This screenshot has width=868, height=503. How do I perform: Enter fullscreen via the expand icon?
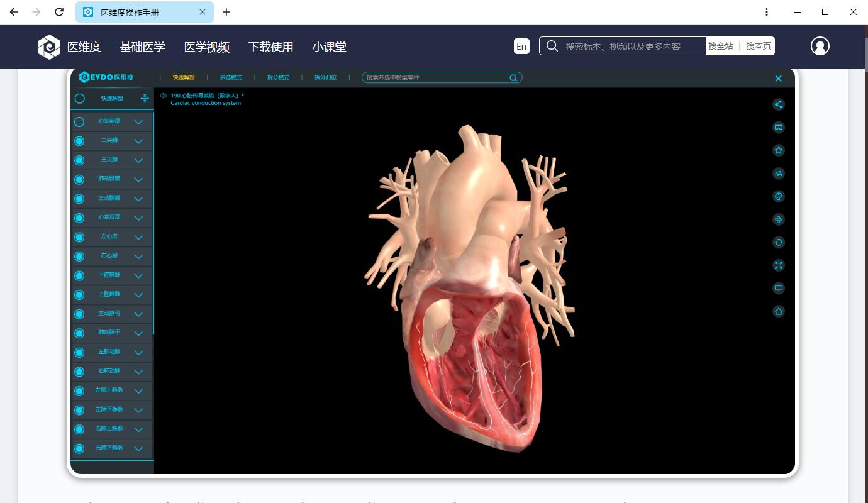click(779, 265)
